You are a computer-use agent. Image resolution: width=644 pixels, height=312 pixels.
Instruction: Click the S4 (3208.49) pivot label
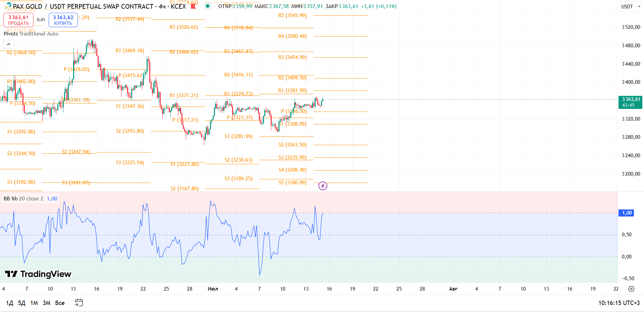(292, 170)
